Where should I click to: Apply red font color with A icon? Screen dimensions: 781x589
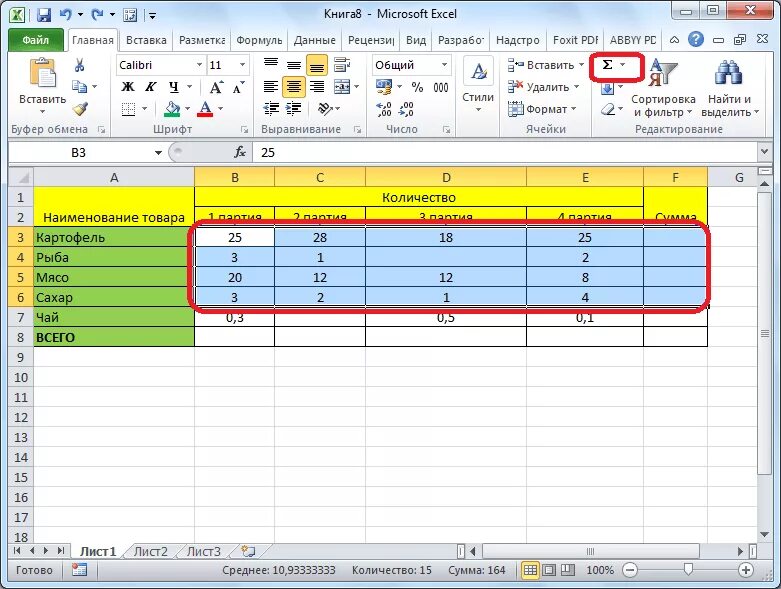205,109
